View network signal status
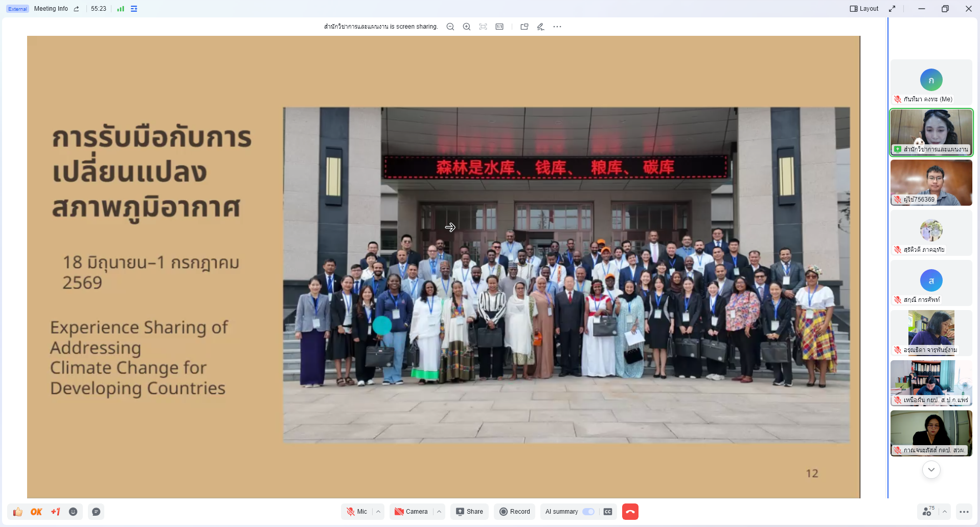This screenshot has width=980, height=527. coord(121,9)
